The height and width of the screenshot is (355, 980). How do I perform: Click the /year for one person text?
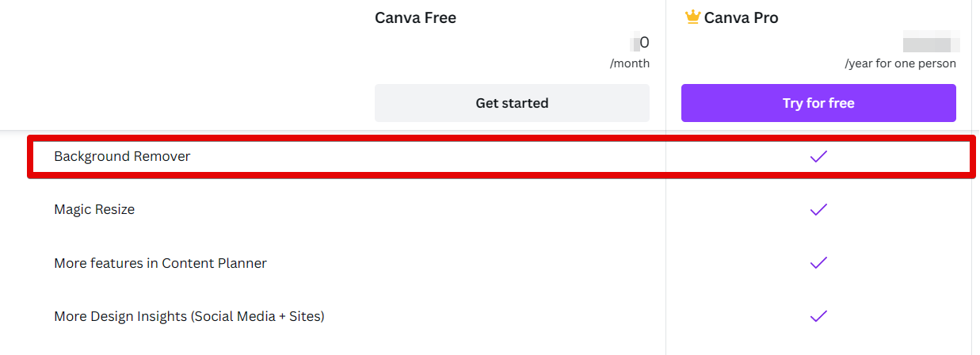coord(900,63)
